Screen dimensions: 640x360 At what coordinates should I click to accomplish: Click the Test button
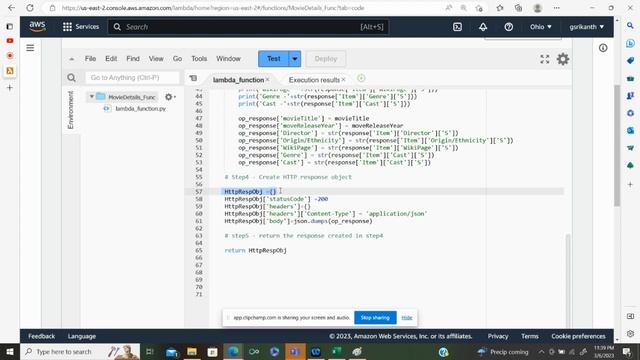(x=273, y=59)
